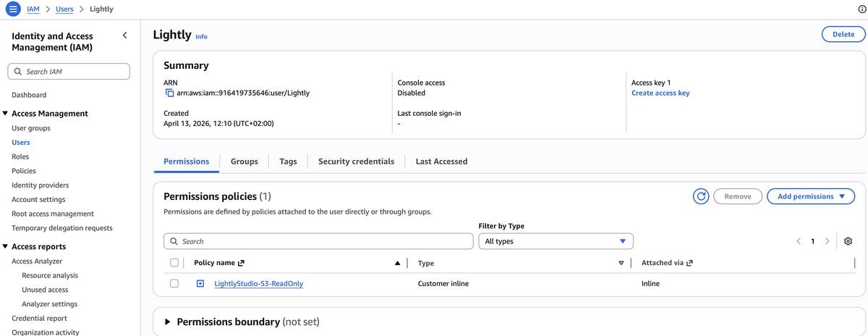
Task: Open Organization activity in the sidebar
Action: tap(46, 332)
